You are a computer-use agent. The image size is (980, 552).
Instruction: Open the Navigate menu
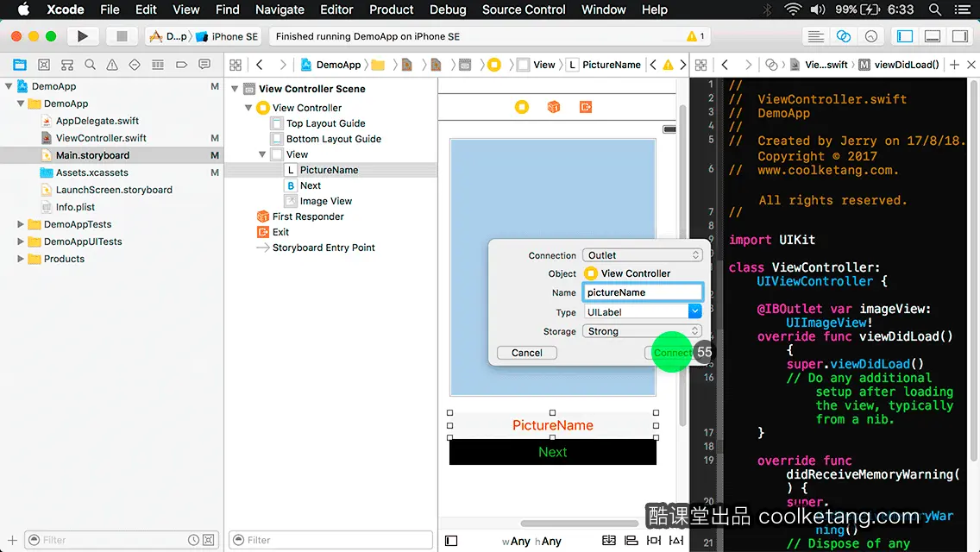coord(280,9)
